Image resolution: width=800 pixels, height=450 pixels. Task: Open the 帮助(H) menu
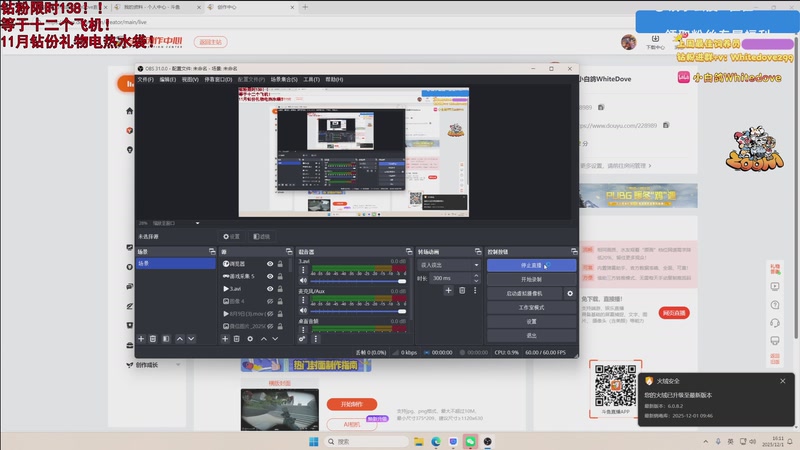click(x=334, y=80)
